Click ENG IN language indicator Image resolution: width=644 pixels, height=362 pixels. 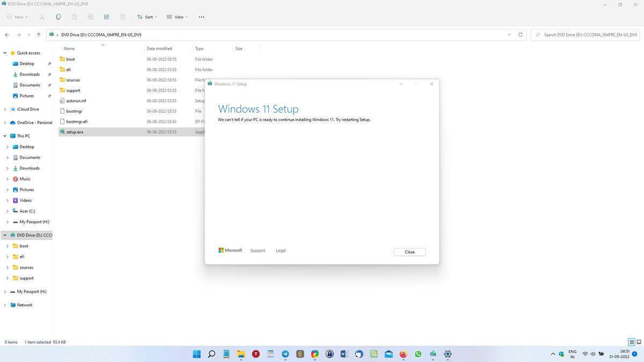[x=572, y=354]
